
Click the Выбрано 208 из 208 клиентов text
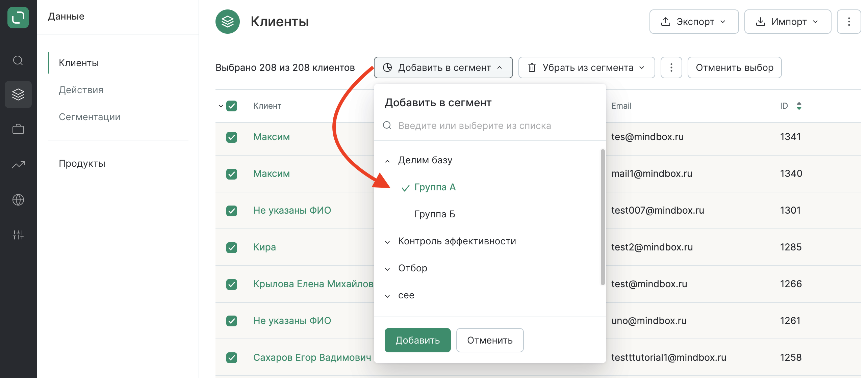285,67
